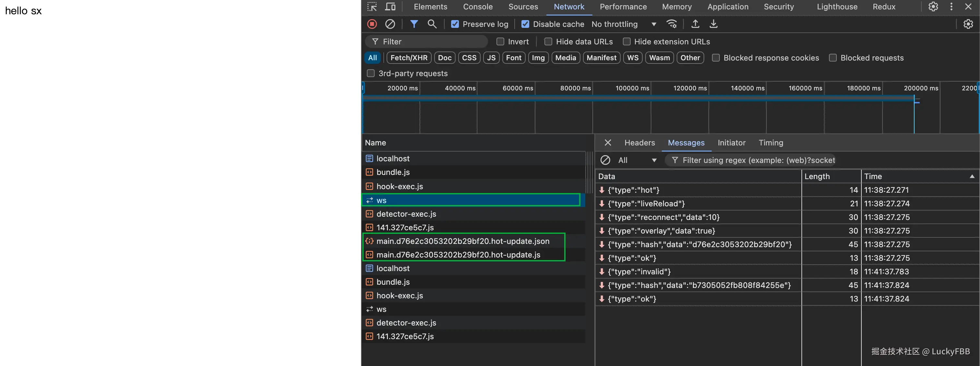This screenshot has height=366, width=980.
Task: Open the network conditions wifi icon
Action: (x=671, y=24)
